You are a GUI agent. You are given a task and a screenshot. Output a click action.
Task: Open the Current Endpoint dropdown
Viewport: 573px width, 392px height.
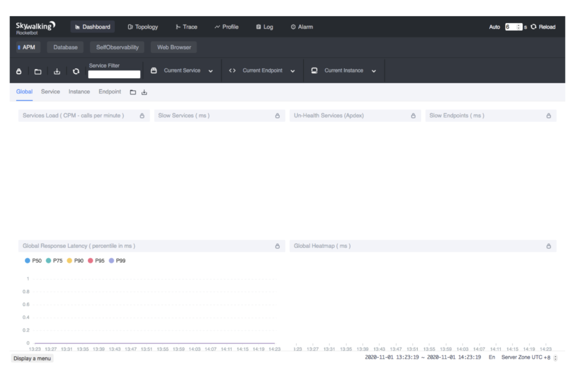click(292, 71)
